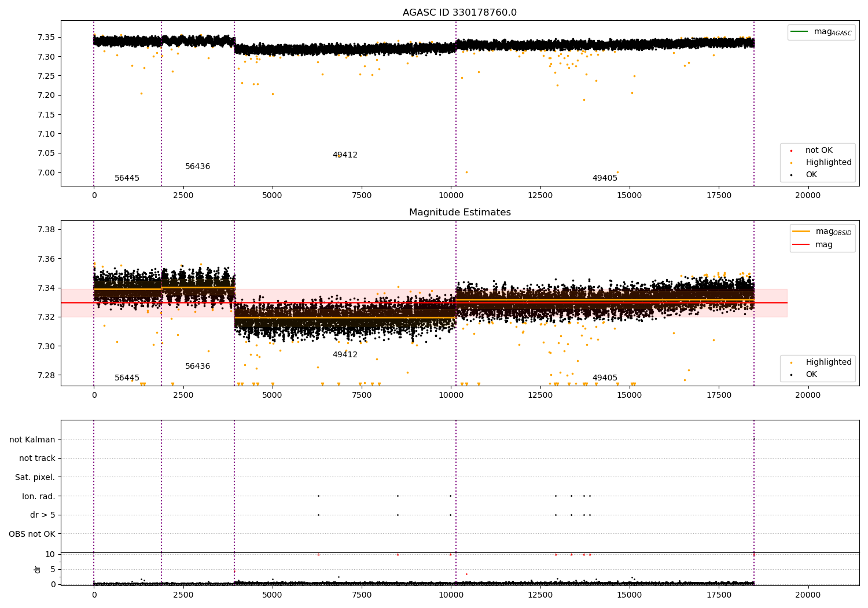The width and height of the screenshot is (868, 608).
Task: Click x-axis tick 17500 under the bottom plot
Action: point(719,594)
